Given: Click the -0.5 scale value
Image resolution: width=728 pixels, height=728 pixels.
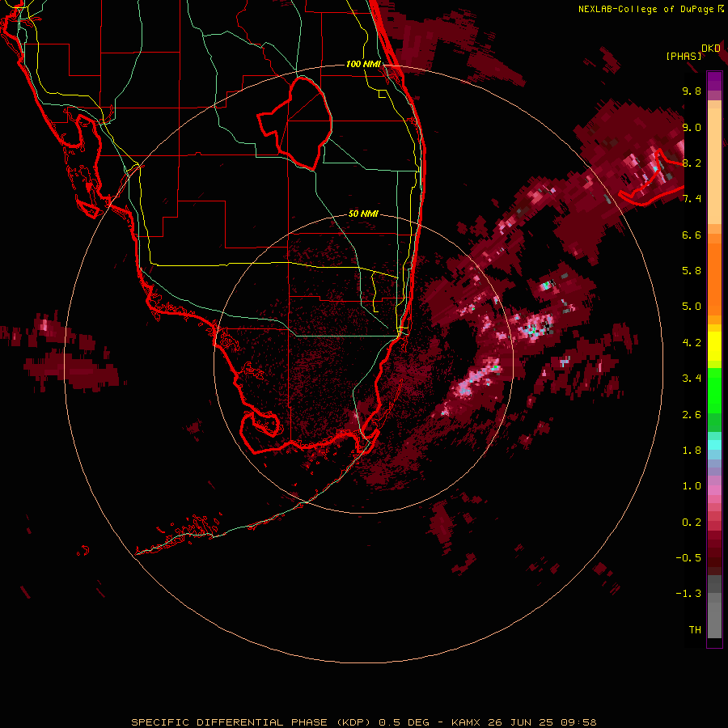Looking at the screenshot, I should pyautogui.click(x=688, y=558).
